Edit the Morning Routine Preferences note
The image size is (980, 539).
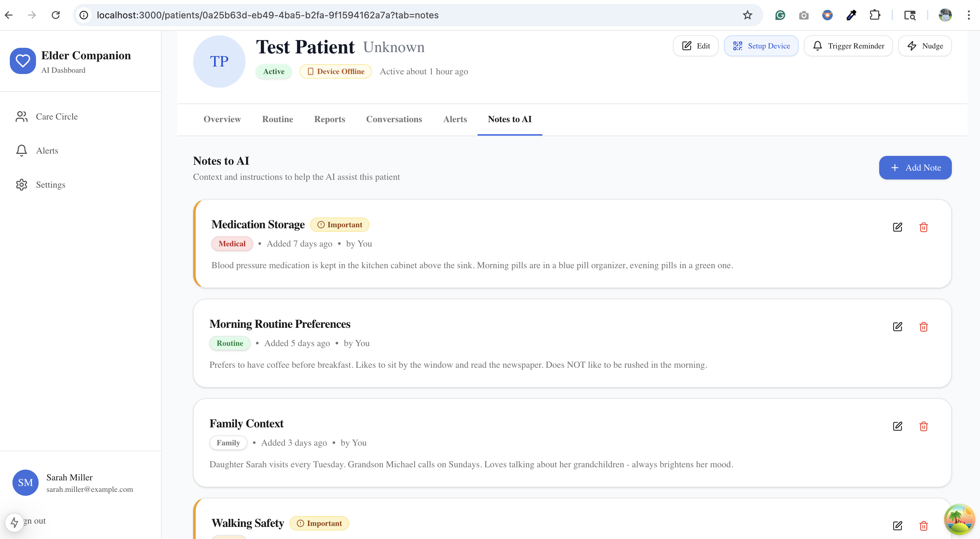(x=898, y=326)
